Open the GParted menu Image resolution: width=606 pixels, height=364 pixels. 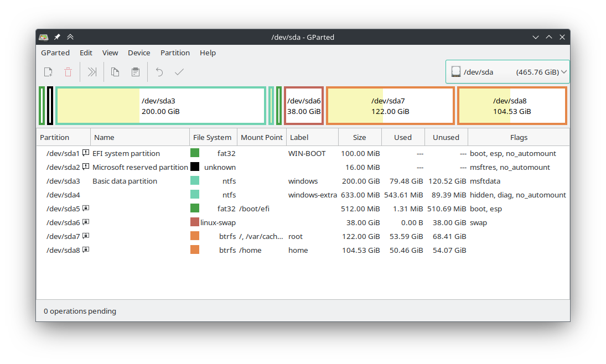(x=55, y=53)
